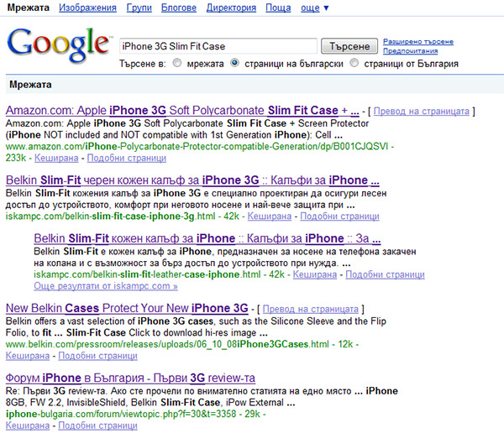
Task: Open 'Belkin Slim-Fit черен кожен калъф' result
Action: point(192,180)
